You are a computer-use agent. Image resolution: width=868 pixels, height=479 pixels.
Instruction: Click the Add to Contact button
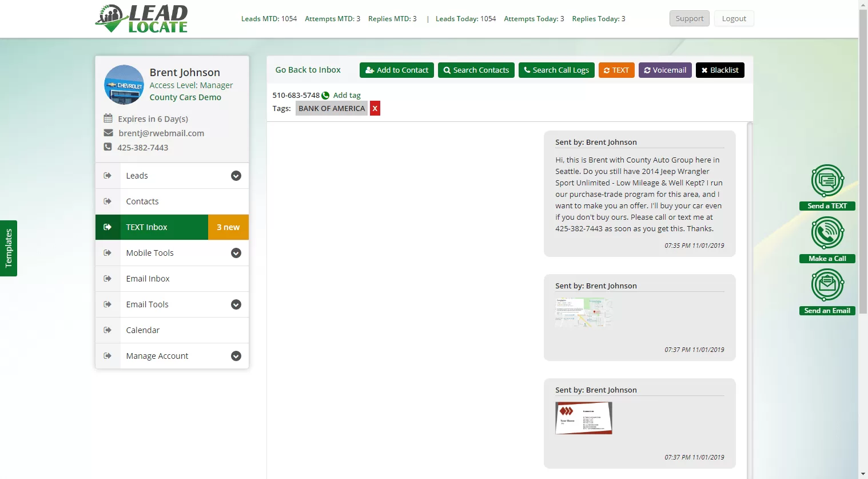[x=397, y=70]
